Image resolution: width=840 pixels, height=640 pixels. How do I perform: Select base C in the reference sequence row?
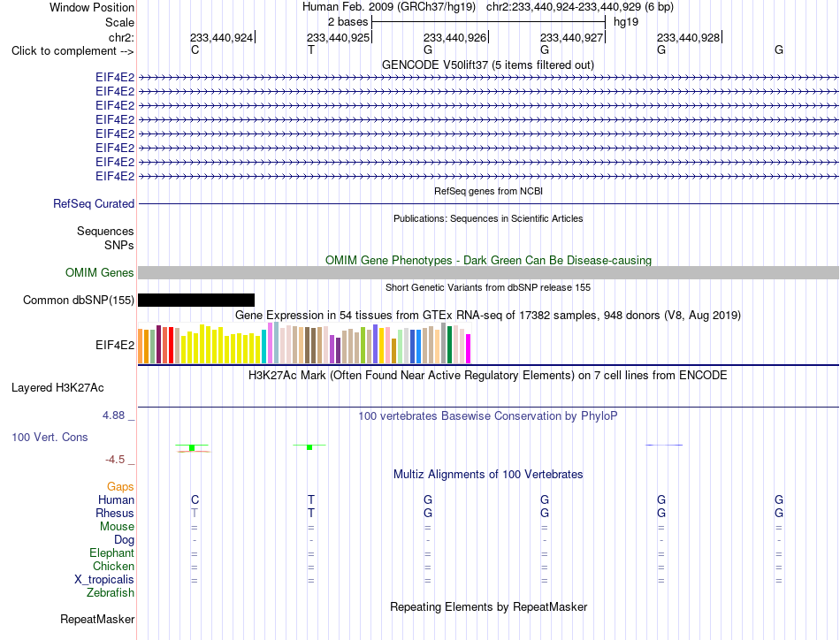(x=195, y=50)
